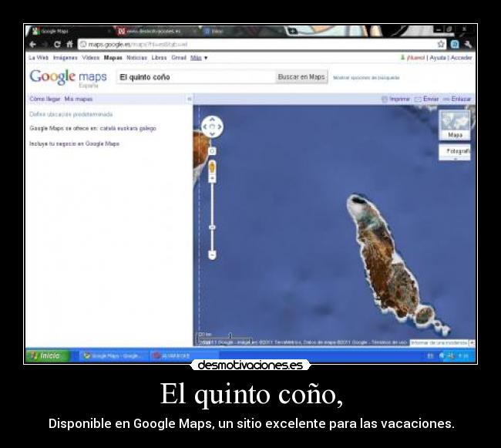Open 'Mis mapas' link
This screenshot has width=501, height=448.
(79, 99)
